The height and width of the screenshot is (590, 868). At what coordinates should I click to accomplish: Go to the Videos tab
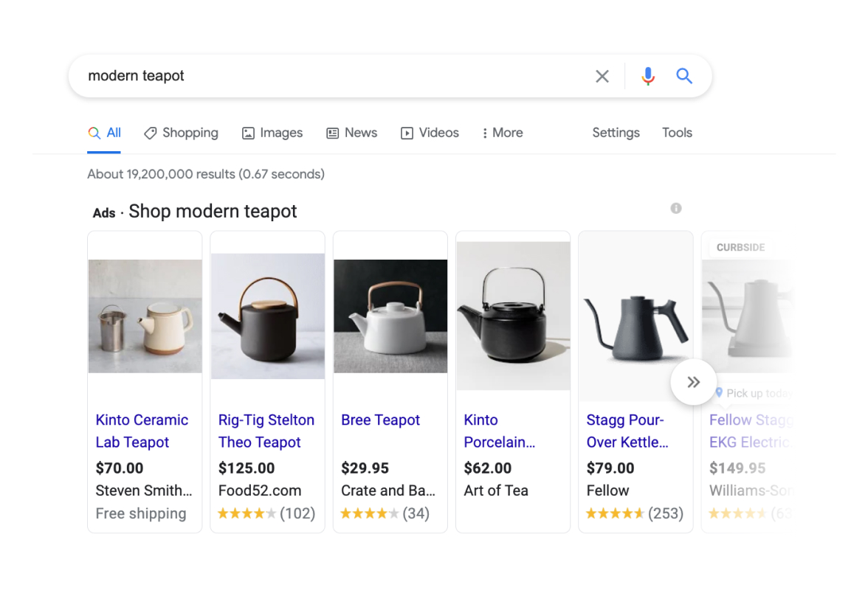[430, 133]
